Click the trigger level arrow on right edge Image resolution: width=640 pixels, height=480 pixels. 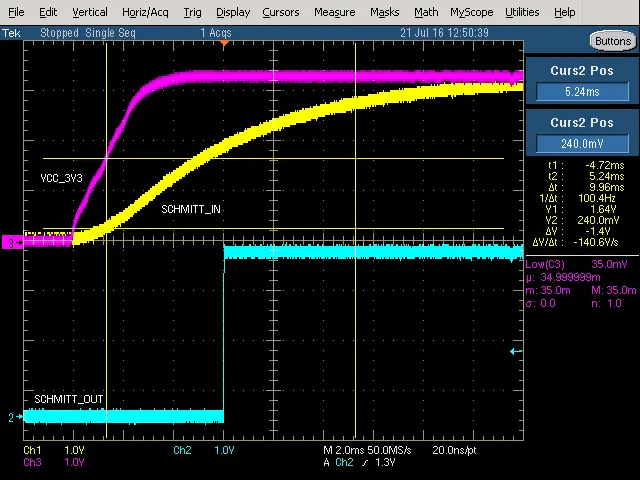click(516, 351)
